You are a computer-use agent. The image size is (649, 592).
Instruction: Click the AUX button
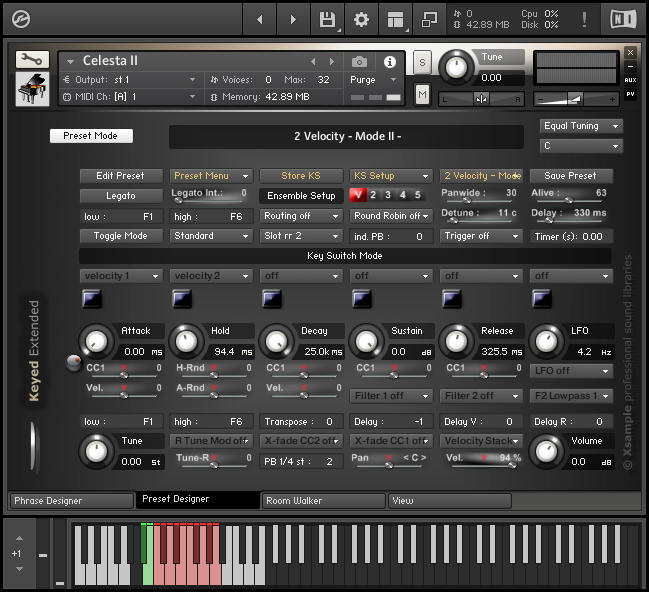pos(630,80)
